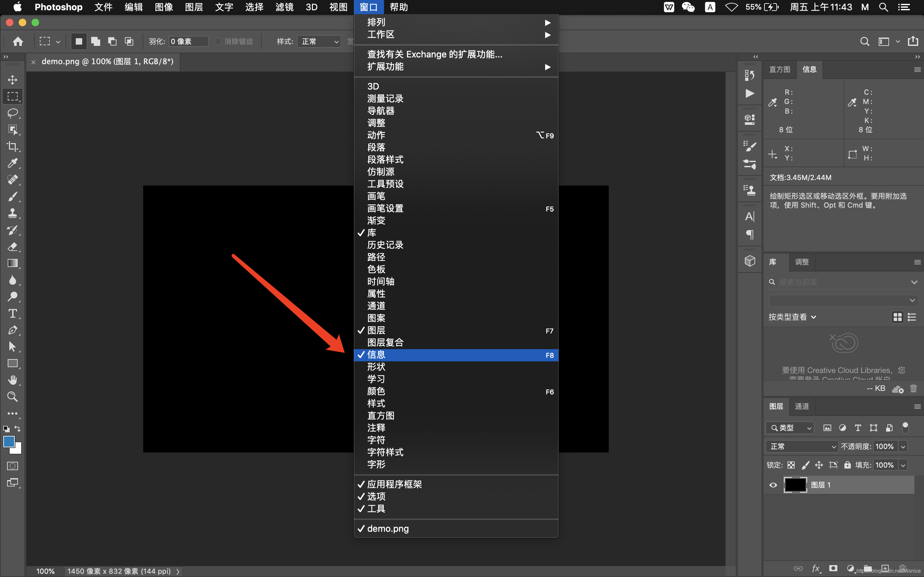The height and width of the screenshot is (577, 924).
Task: Hide 图层 1 with its eye icon
Action: tap(773, 485)
